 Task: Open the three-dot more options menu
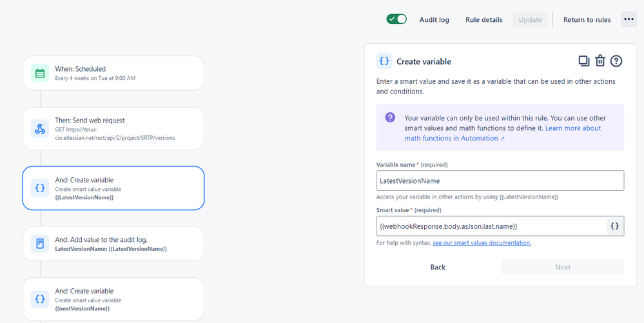click(x=629, y=19)
